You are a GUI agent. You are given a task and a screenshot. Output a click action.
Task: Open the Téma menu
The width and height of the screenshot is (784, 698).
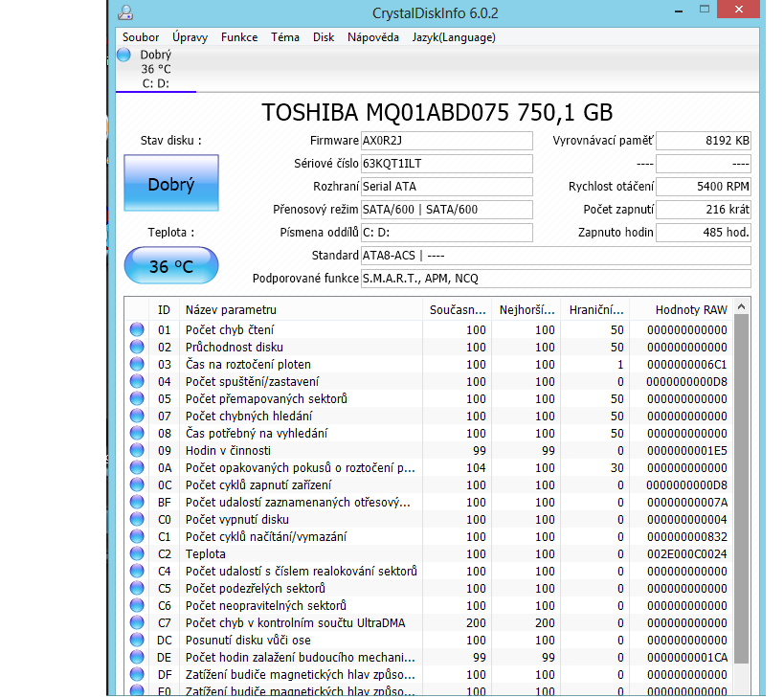(285, 37)
